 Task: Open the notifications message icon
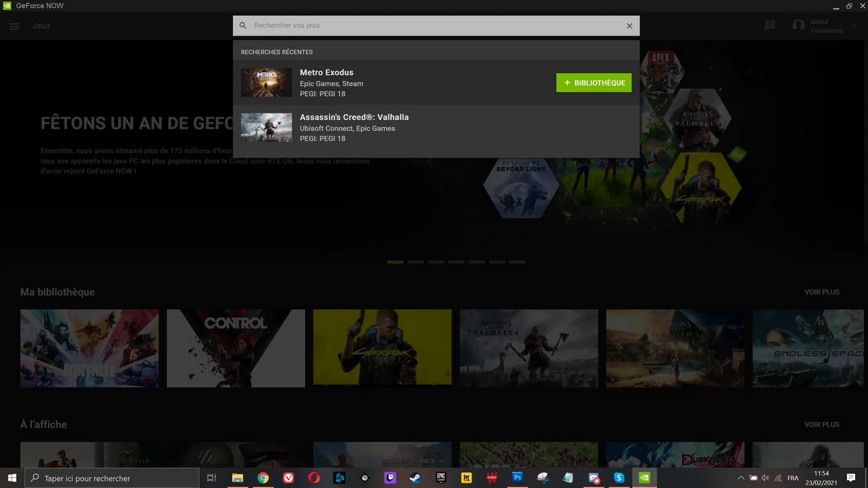770,26
